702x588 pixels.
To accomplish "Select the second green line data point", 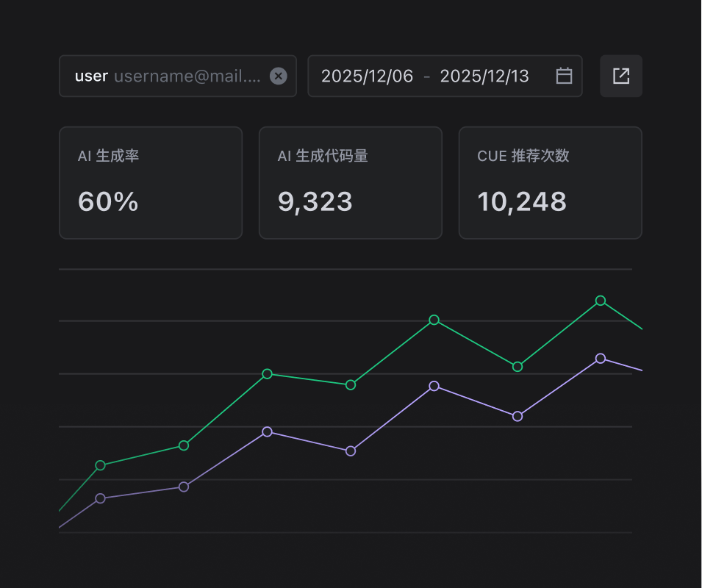I will (x=184, y=445).
